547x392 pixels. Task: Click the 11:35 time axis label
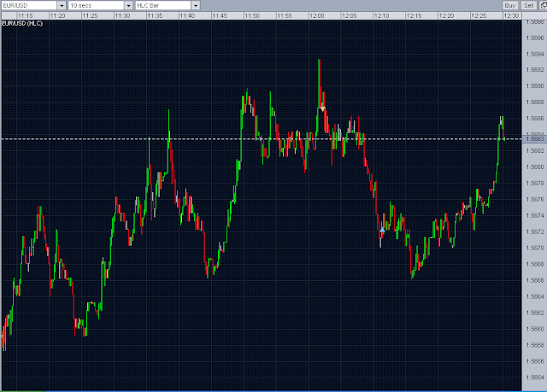coord(155,15)
